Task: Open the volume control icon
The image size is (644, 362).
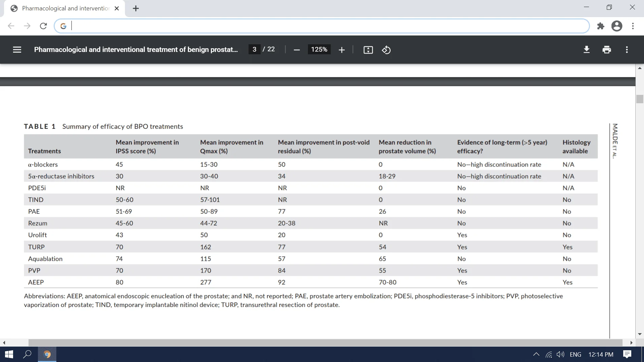Action: click(x=560, y=354)
